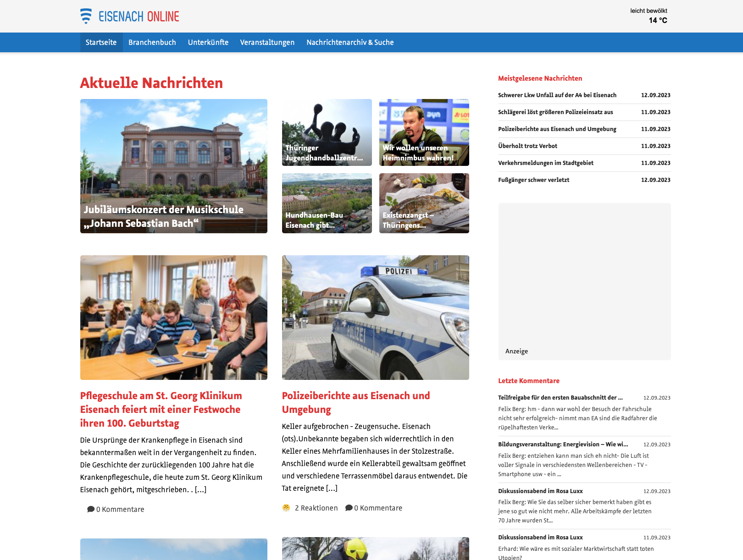Click the EISENACH ONLINE title text
The image size is (743, 560).
click(x=139, y=16)
